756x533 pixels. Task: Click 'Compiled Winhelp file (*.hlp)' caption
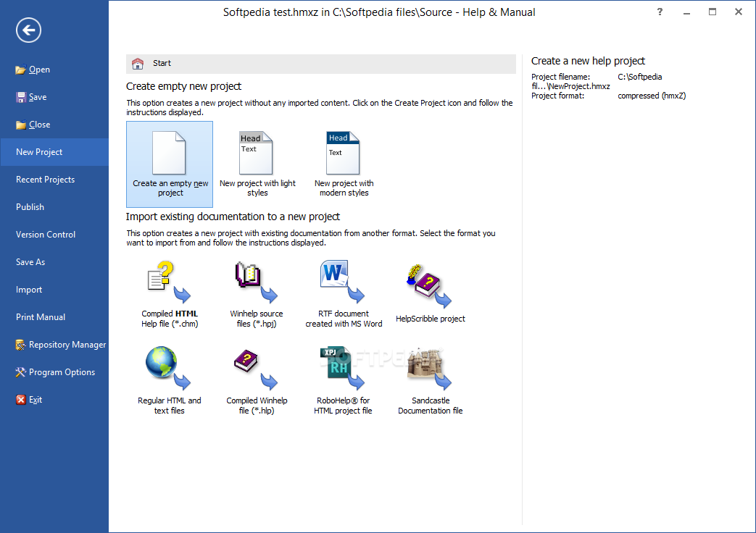tap(257, 406)
